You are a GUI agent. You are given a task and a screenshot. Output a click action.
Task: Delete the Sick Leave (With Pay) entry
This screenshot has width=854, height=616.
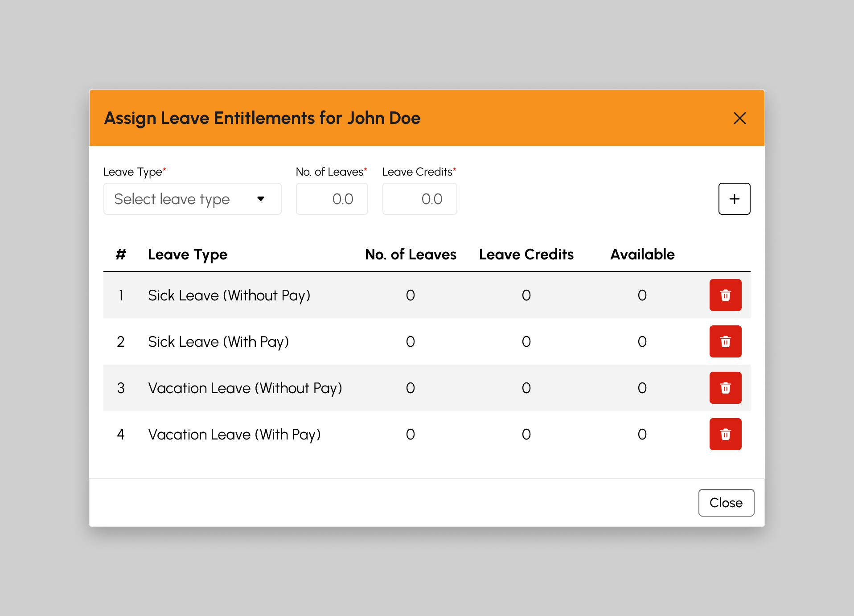click(725, 341)
